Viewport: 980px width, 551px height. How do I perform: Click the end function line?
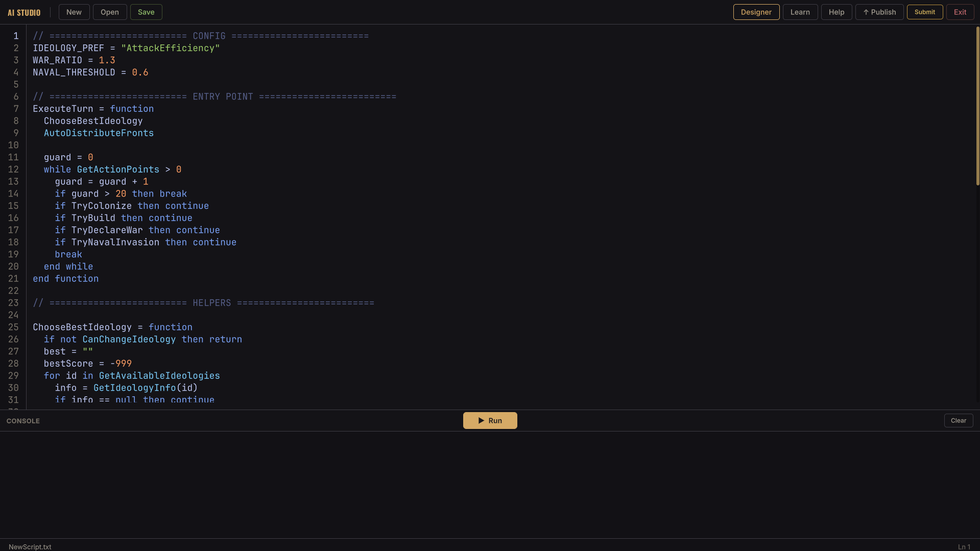tap(66, 279)
